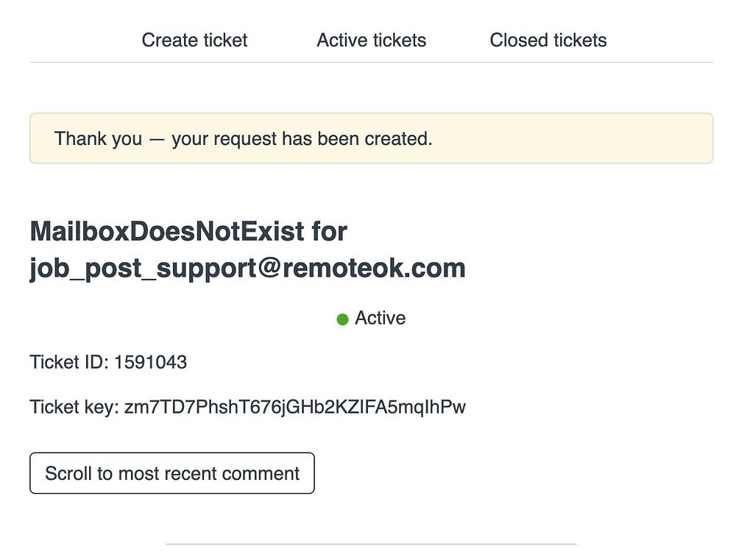Click the separator line under navigation tabs

[371, 63]
